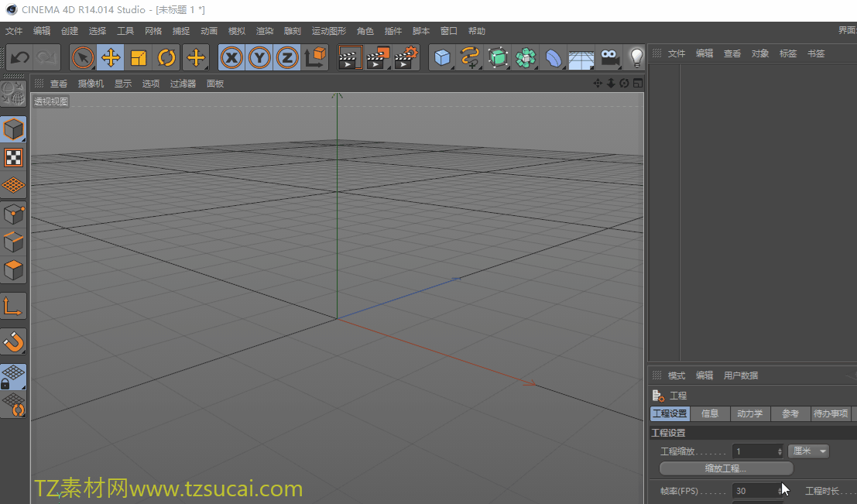This screenshot has width=857, height=504.
Task: Open the attribute manager 模式 menu
Action: tap(676, 375)
